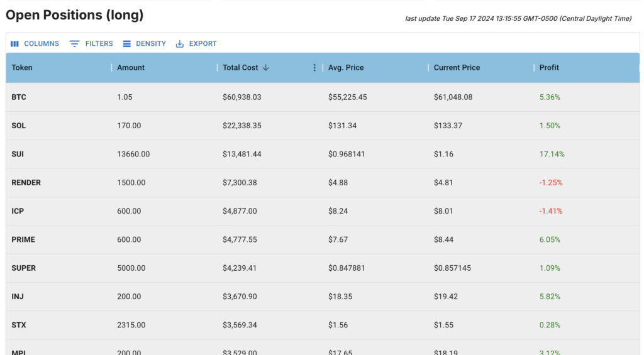Click the current price $0.857145 cell

coord(481,268)
